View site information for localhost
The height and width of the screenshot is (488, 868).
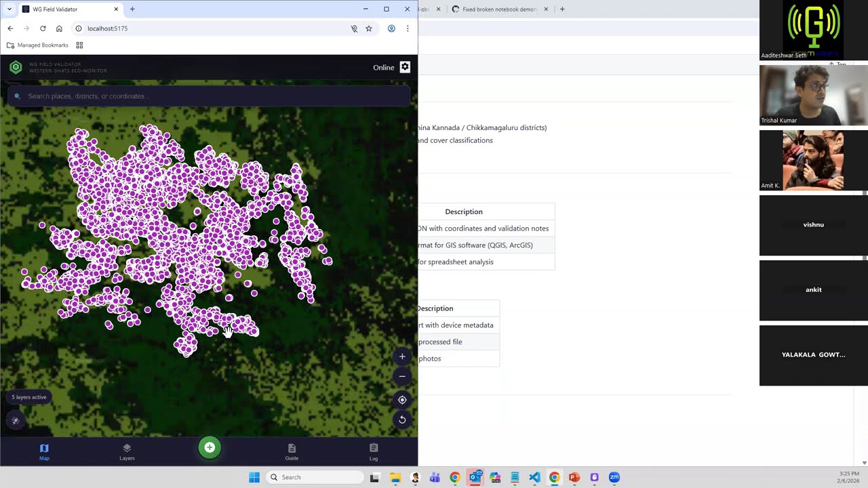click(79, 28)
